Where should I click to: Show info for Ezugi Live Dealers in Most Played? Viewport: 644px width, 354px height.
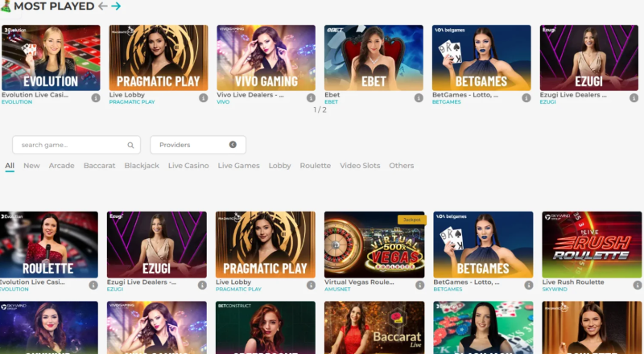(x=634, y=97)
